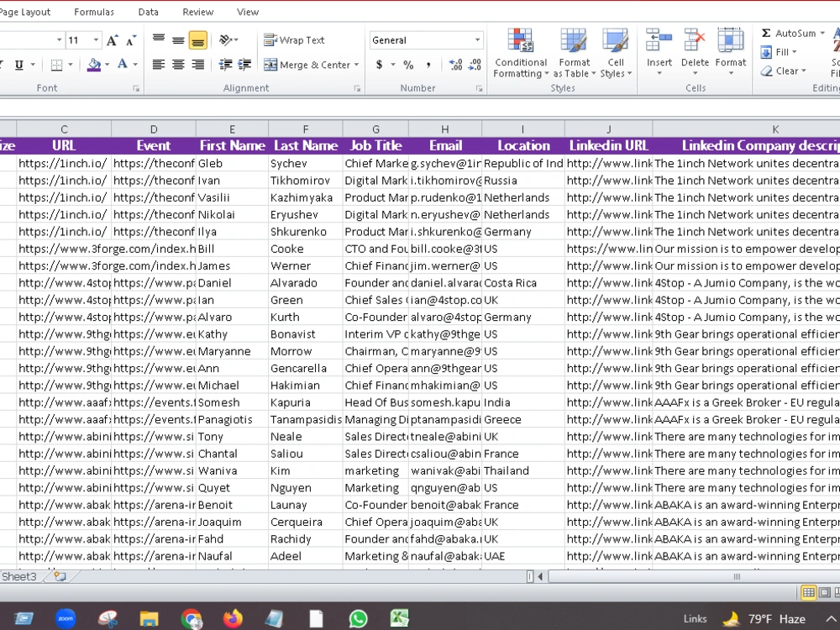
Task: Apply the Fill Color bucket
Action: coord(94,65)
